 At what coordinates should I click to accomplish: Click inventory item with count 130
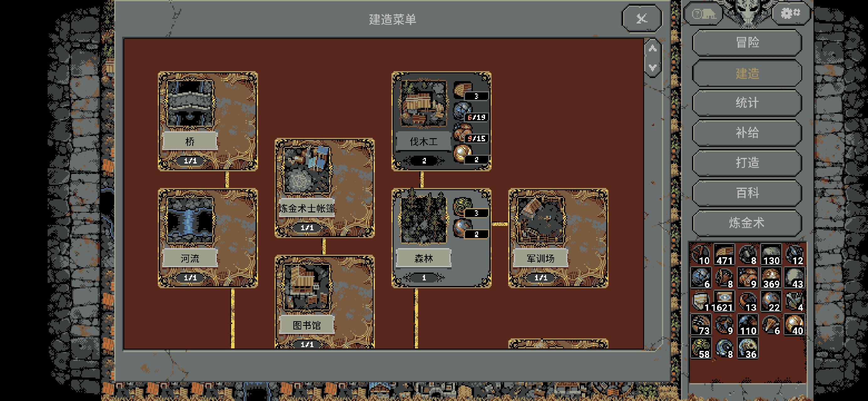tap(771, 255)
